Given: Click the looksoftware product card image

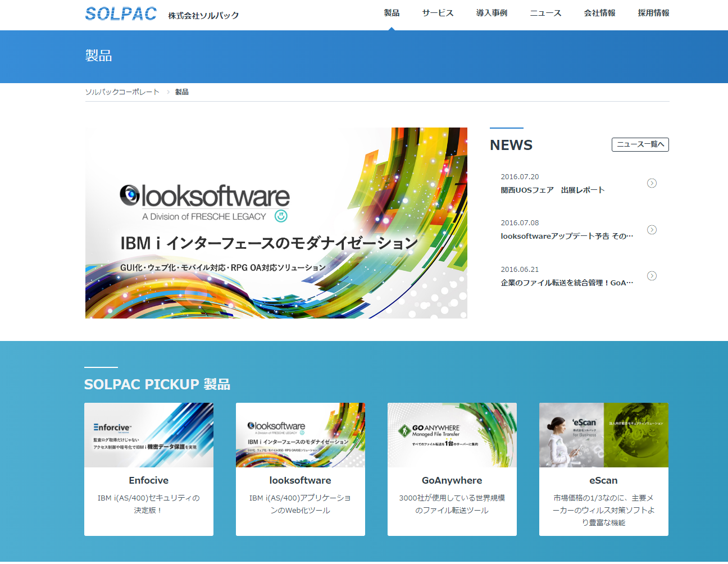Looking at the screenshot, I should [301, 435].
